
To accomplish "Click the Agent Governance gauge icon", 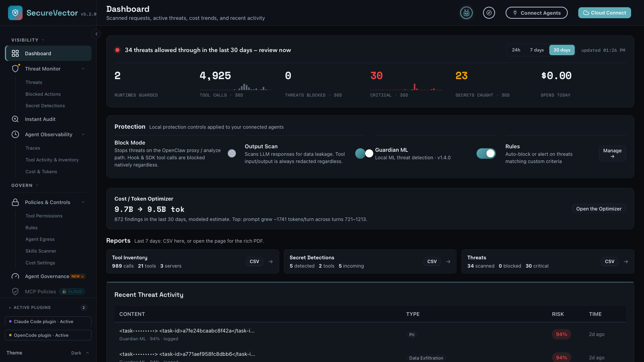I will click(x=15, y=276).
